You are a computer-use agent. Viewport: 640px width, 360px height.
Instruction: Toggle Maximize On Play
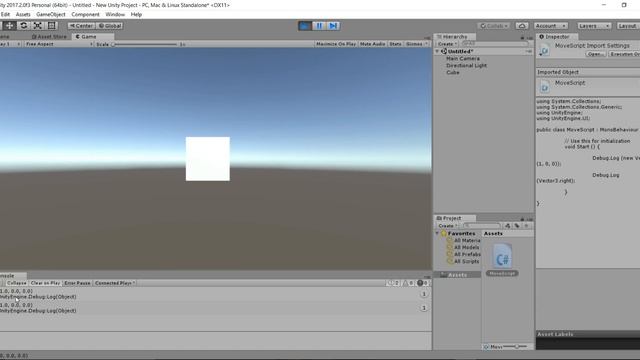click(x=336, y=44)
